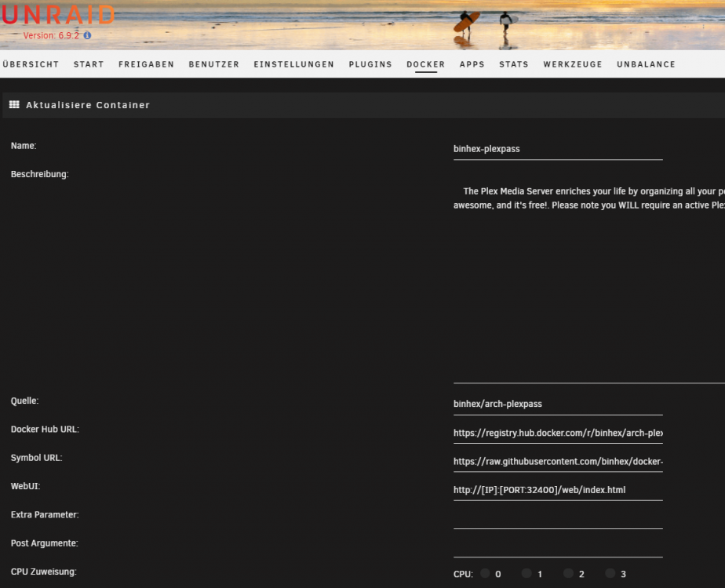Image resolution: width=725 pixels, height=588 pixels.
Task: Edit the WebUI address field
Action: click(558, 490)
